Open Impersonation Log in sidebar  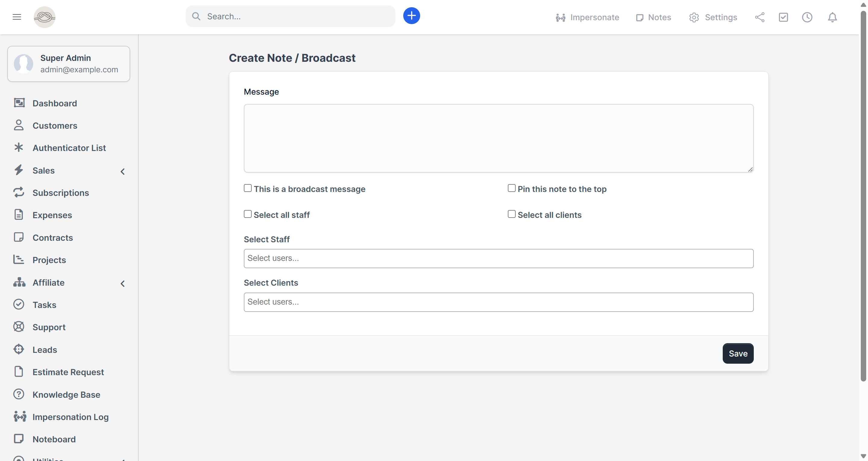[71, 417]
